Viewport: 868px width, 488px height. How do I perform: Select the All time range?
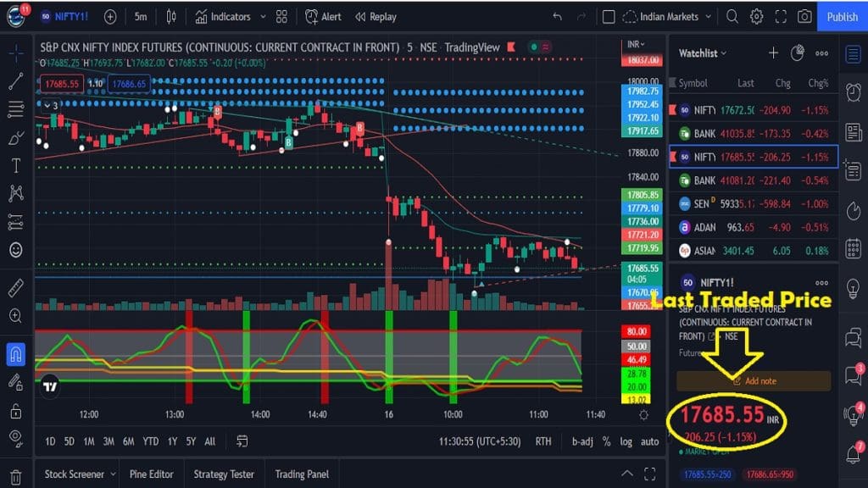[210, 441]
